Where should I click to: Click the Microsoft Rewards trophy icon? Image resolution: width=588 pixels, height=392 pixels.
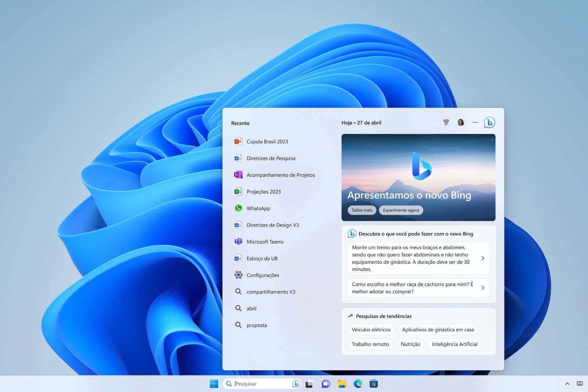click(x=446, y=122)
